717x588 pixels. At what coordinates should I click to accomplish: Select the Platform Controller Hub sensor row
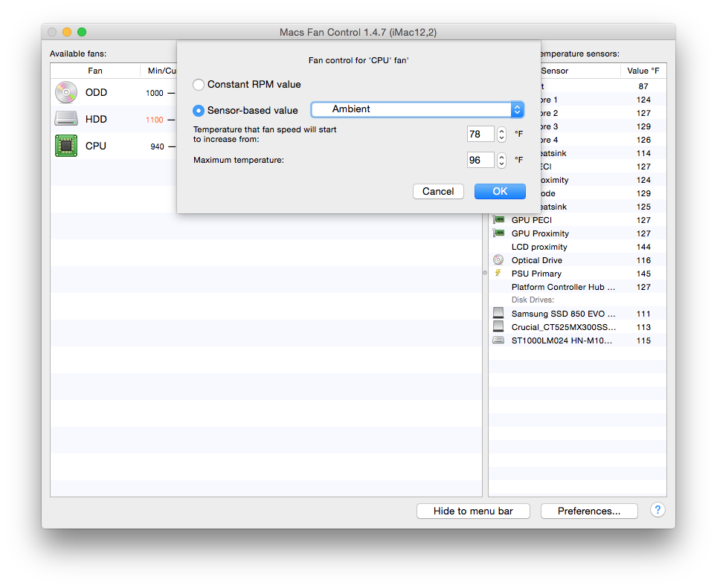[578, 286]
